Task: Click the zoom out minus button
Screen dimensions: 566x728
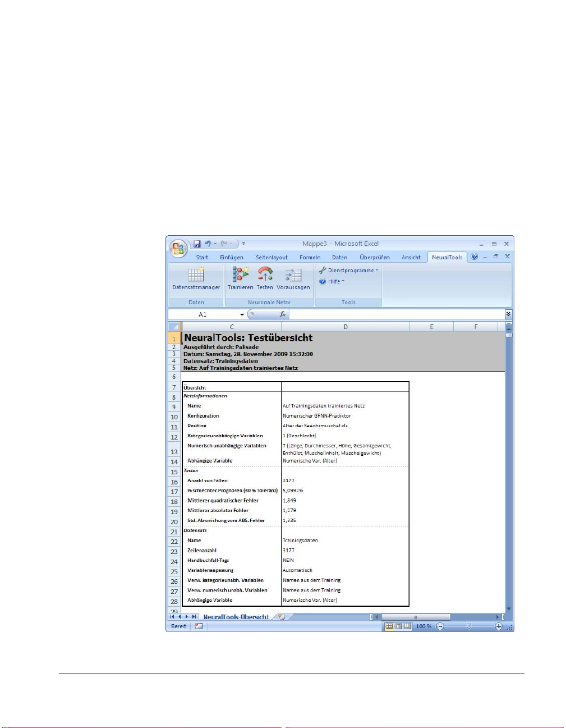Action: coord(440,626)
